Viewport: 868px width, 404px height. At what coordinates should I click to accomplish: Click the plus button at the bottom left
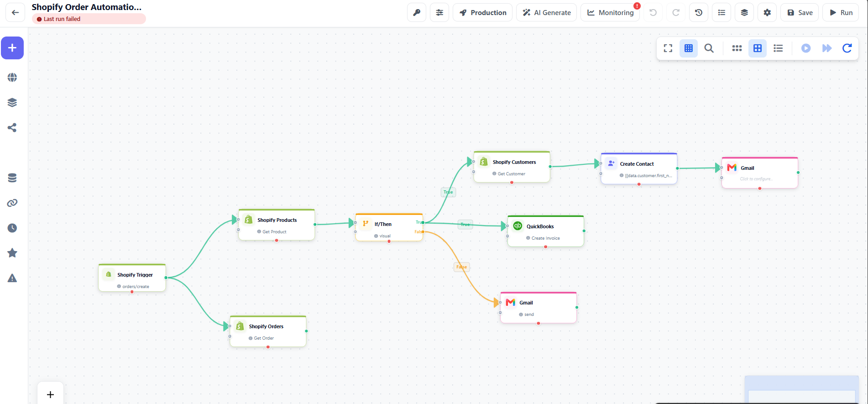(50, 394)
